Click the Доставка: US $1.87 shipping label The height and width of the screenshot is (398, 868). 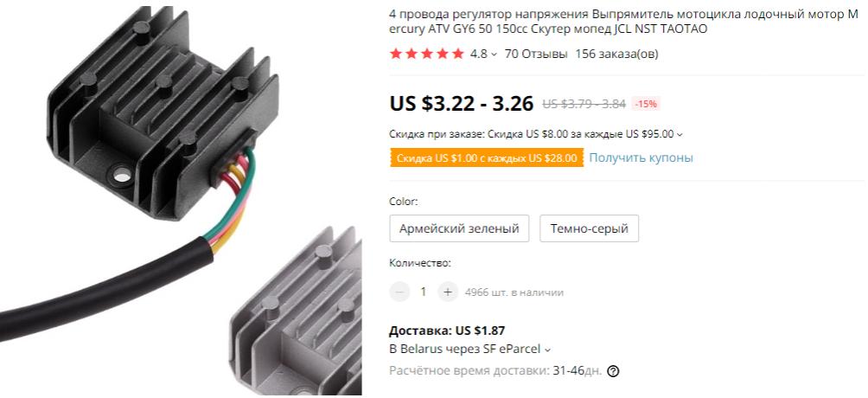click(x=447, y=331)
